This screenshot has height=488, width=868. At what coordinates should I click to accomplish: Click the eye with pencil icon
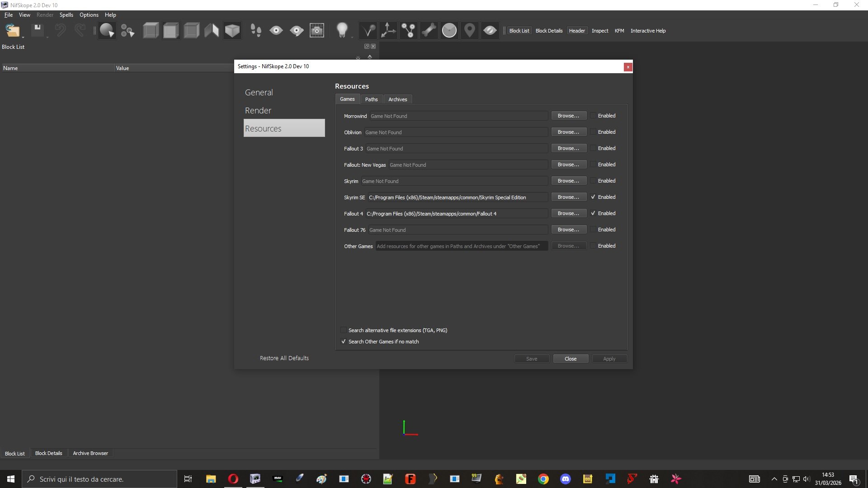[297, 31]
